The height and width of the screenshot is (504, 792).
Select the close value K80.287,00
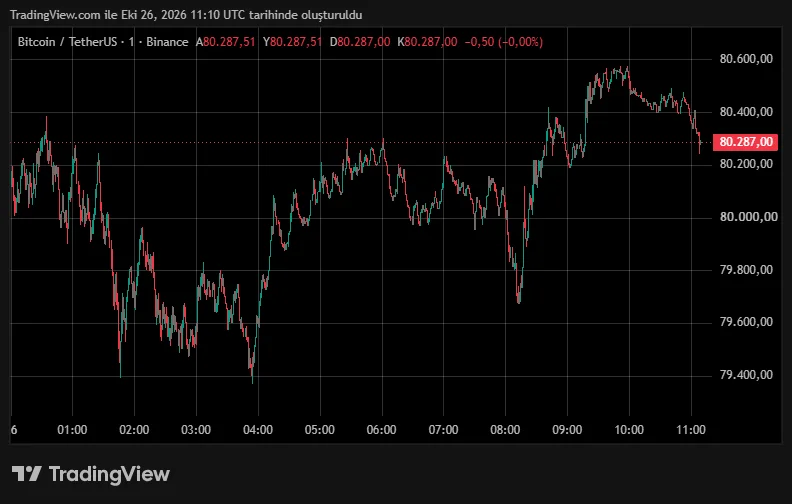pos(427,42)
